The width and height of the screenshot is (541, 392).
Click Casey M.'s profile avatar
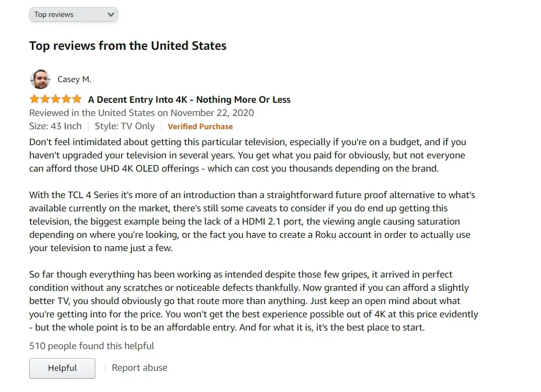[x=40, y=79]
